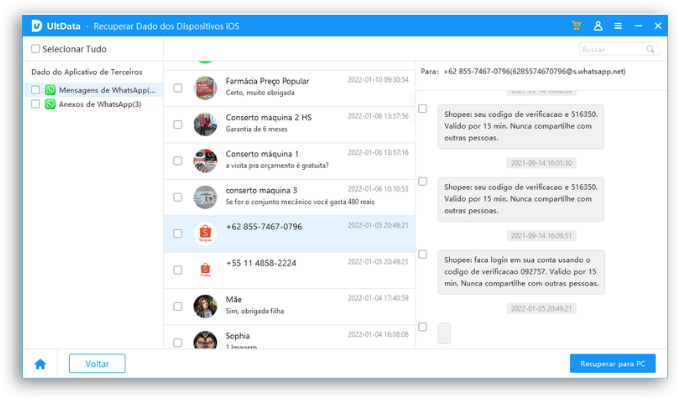This screenshot has height=400, width=700.
Task: Click Recuperar para PC button
Action: (612, 363)
